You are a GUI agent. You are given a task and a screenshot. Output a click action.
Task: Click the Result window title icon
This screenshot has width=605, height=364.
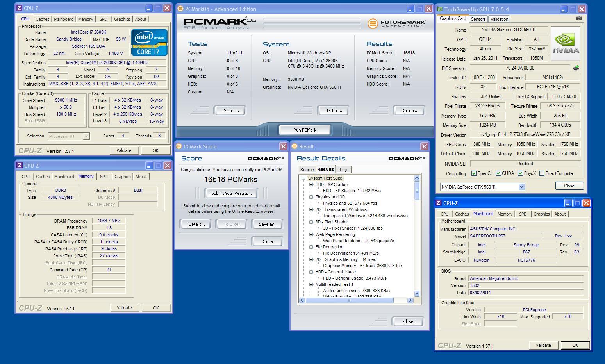(x=294, y=146)
